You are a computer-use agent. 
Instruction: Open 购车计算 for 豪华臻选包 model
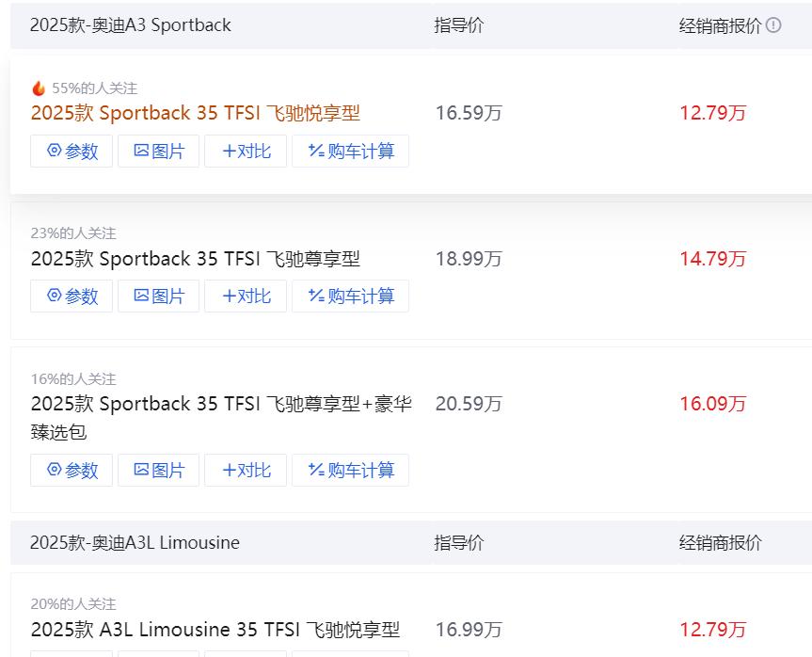coord(350,470)
